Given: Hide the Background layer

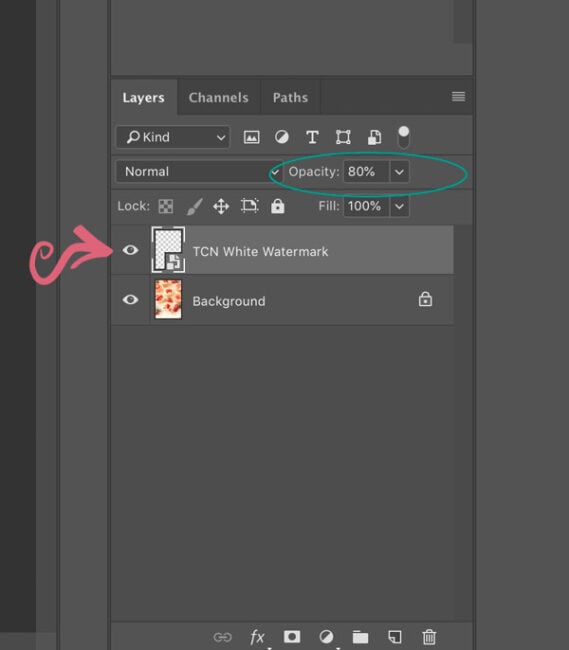Looking at the screenshot, I should click(130, 299).
